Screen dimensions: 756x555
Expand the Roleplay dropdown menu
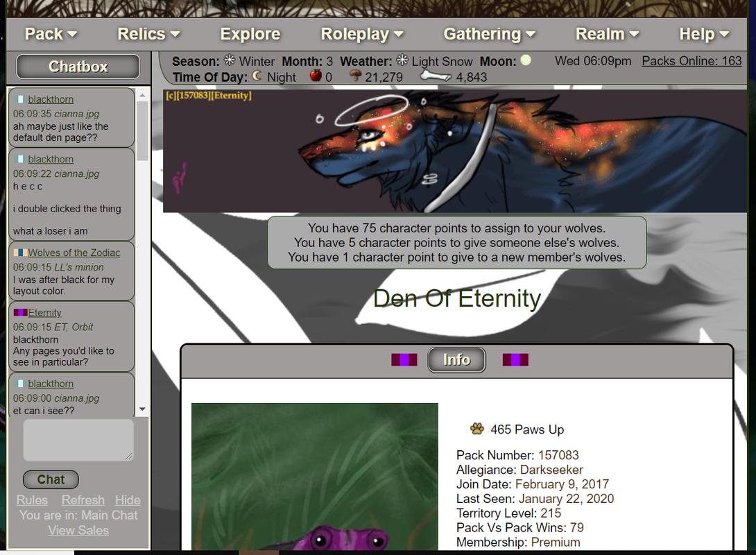click(362, 34)
